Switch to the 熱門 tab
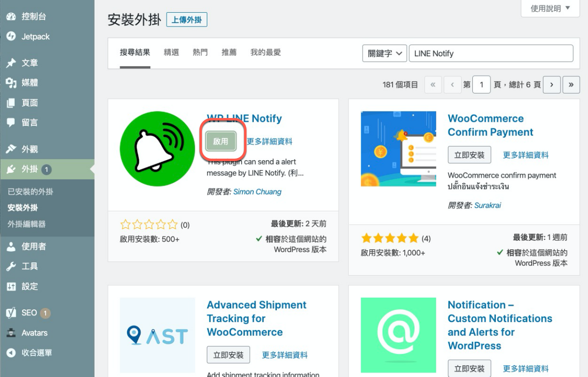 [200, 52]
